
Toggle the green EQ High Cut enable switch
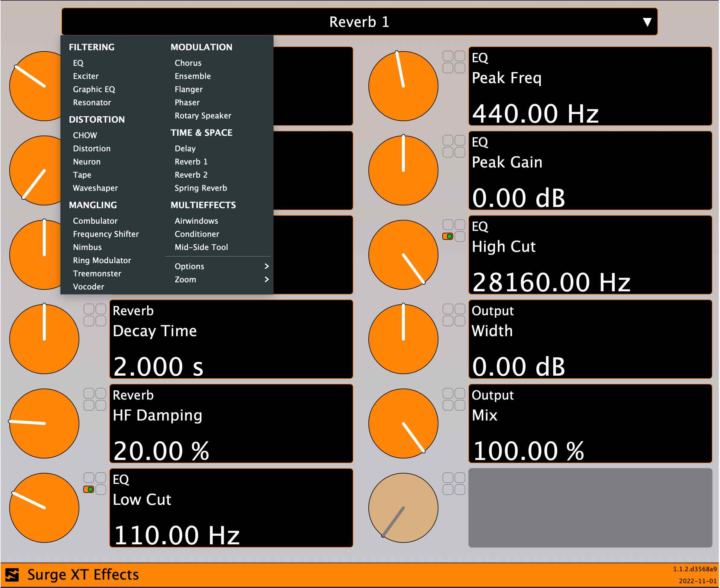[x=448, y=236]
